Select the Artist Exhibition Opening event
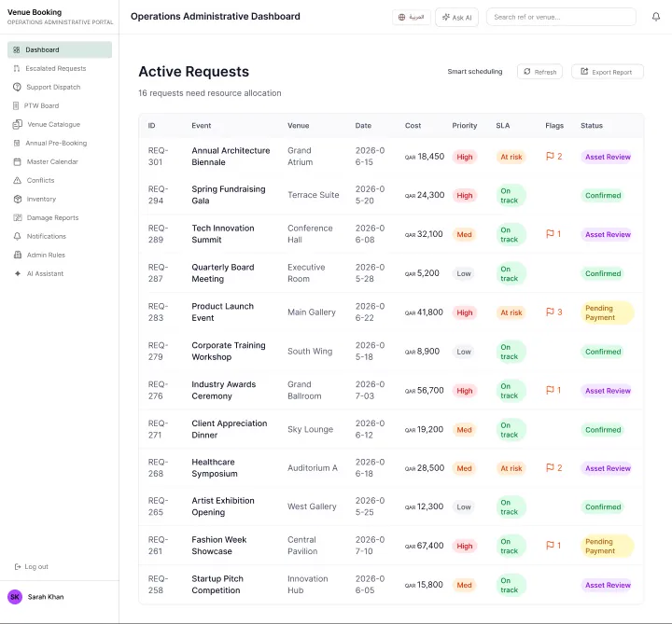The height and width of the screenshot is (624, 672). [x=223, y=506]
